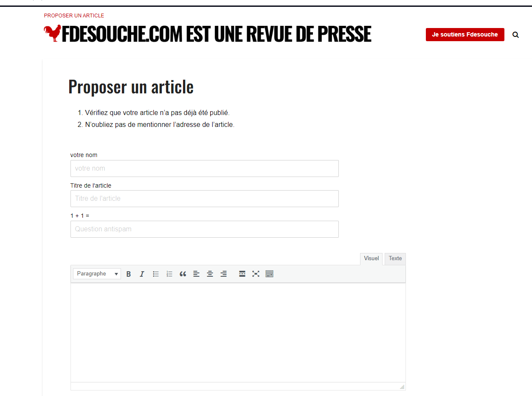532x396 pixels.
Task: Align text to the left
Action: click(196, 274)
